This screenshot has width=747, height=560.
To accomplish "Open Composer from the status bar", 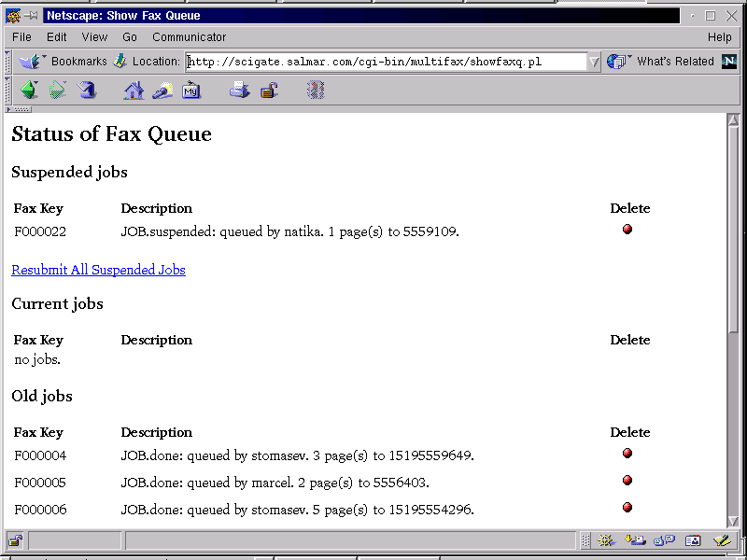I will [720, 540].
